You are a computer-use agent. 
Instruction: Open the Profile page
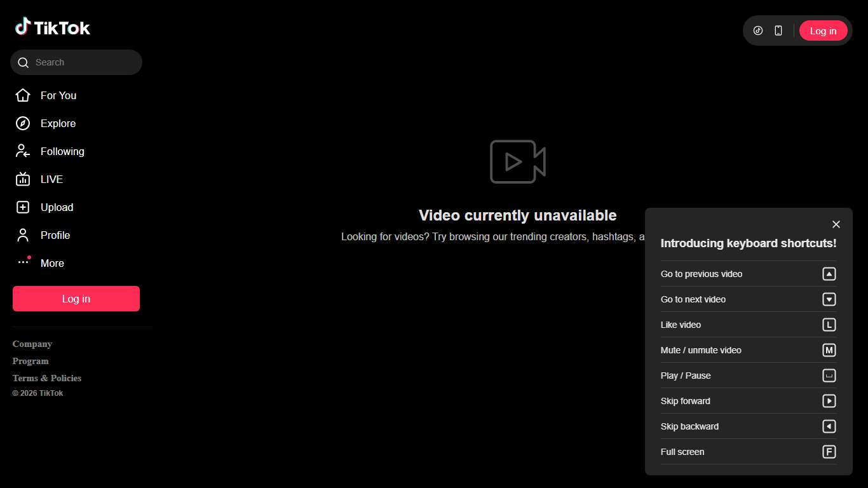coord(55,235)
